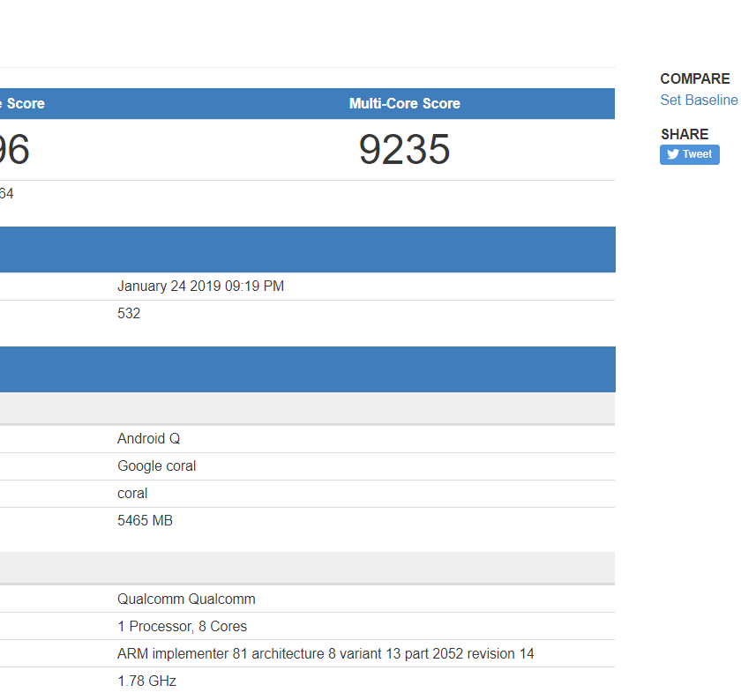The height and width of the screenshot is (700, 741).
Task: Click the 9235 multi-core score value
Action: [x=404, y=150]
